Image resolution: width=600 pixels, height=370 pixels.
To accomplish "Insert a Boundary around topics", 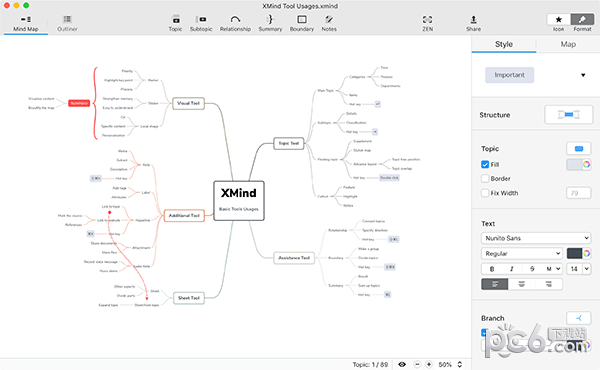I will tap(302, 23).
